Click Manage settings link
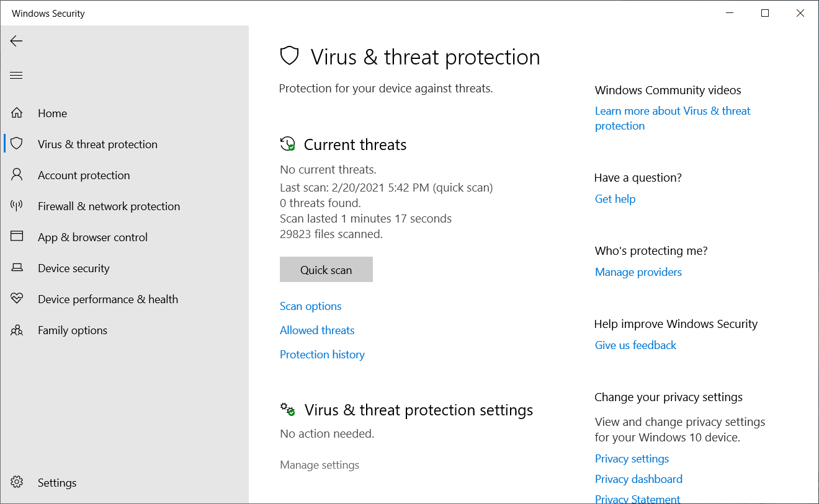This screenshot has height=504, width=819. coord(320,465)
